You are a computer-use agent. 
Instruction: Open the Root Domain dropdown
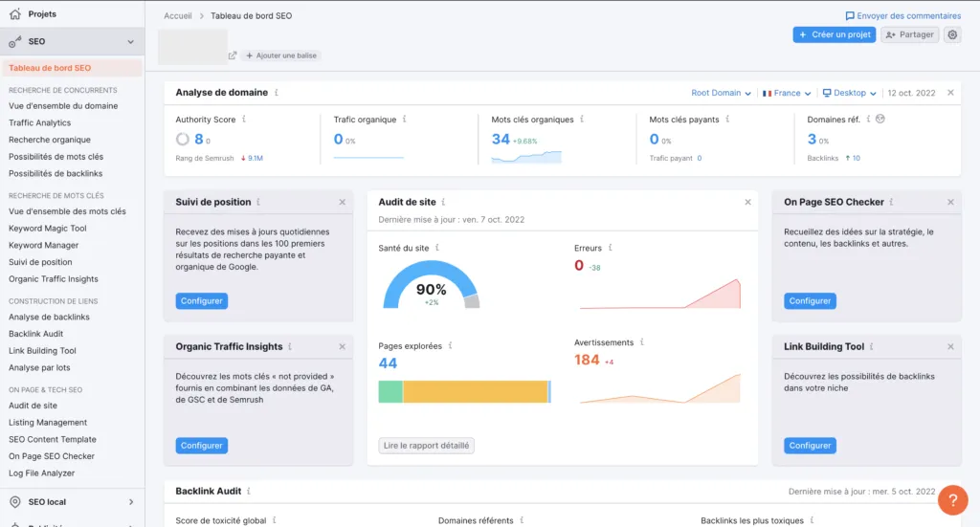(x=721, y=93)
